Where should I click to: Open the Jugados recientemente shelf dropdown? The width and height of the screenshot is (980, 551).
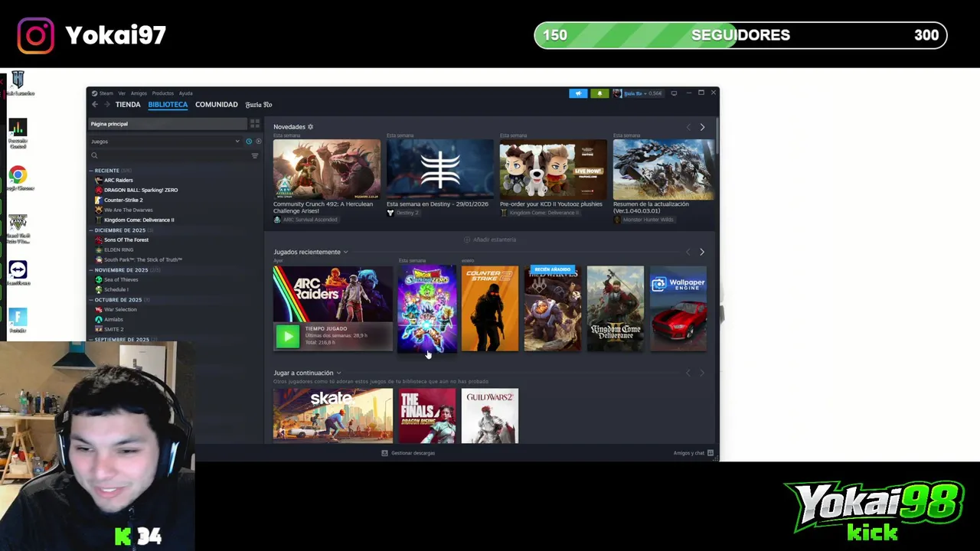click(345, 252)
